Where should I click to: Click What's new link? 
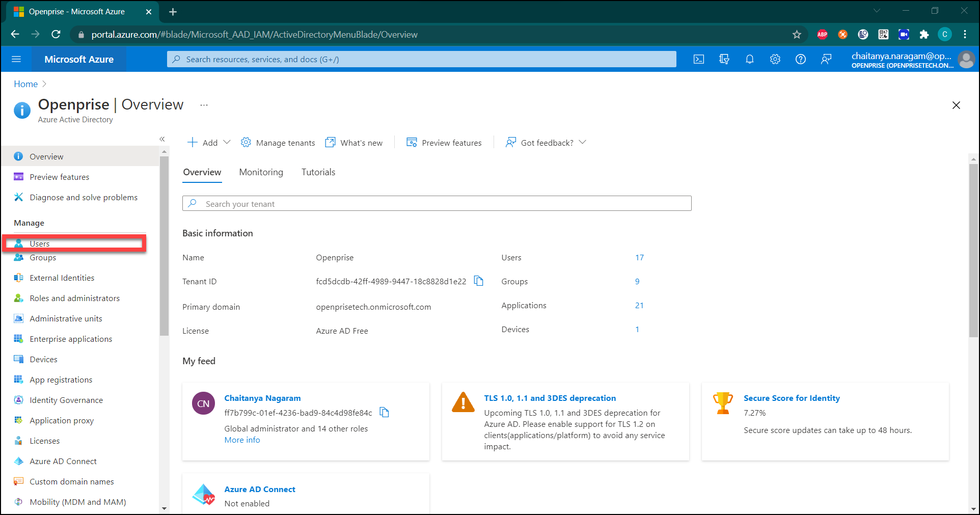pos(354,143)
